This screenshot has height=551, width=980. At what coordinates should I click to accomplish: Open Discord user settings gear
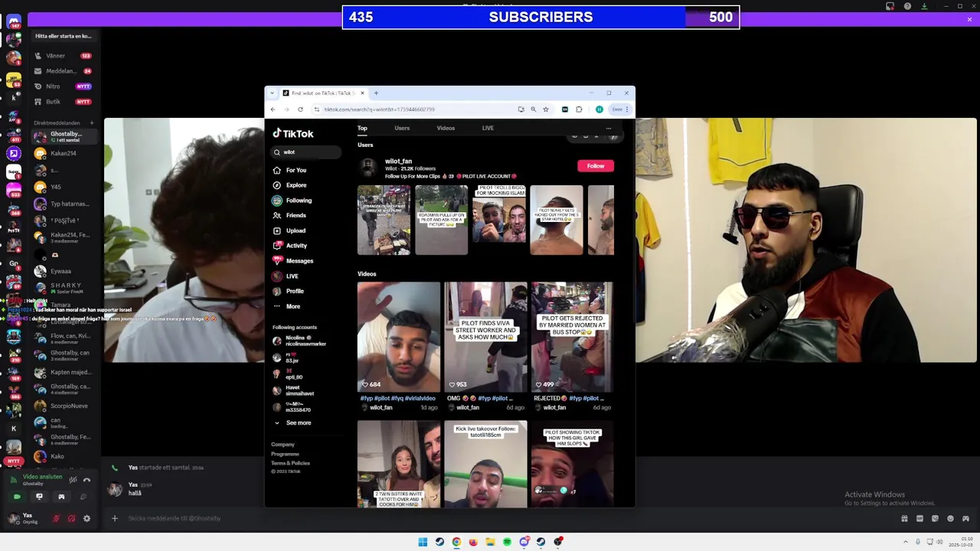[87, 518]
